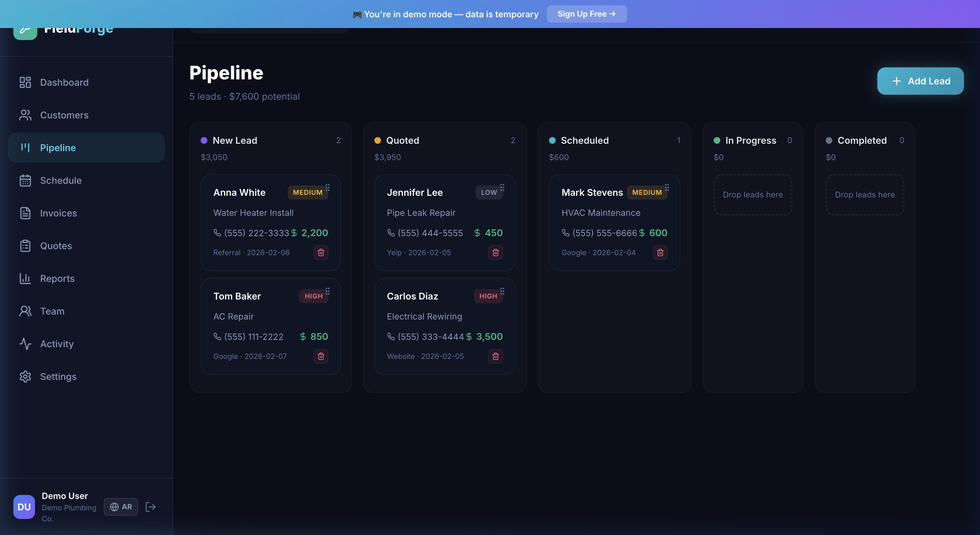Log out using the sidebar logout icon

[x=150, y=507]
